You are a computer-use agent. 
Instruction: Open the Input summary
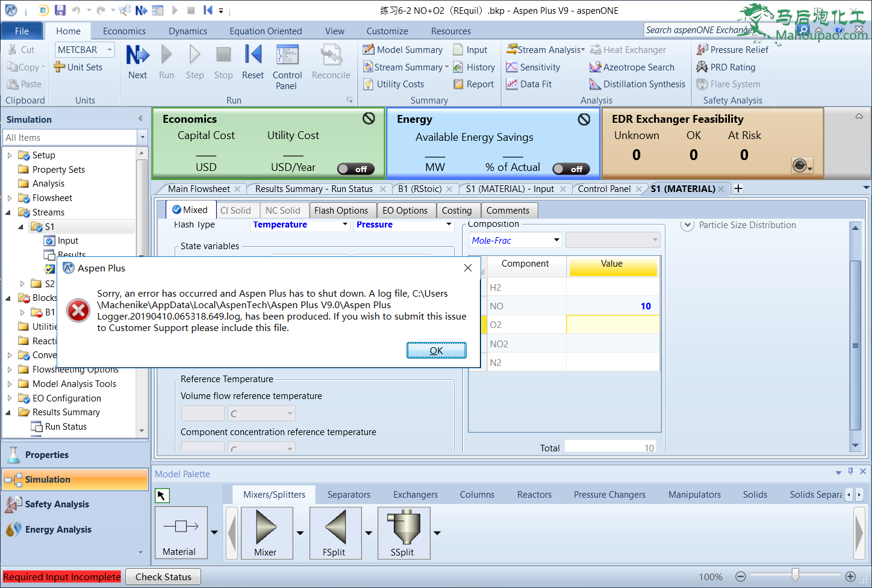tap(470, 50)
